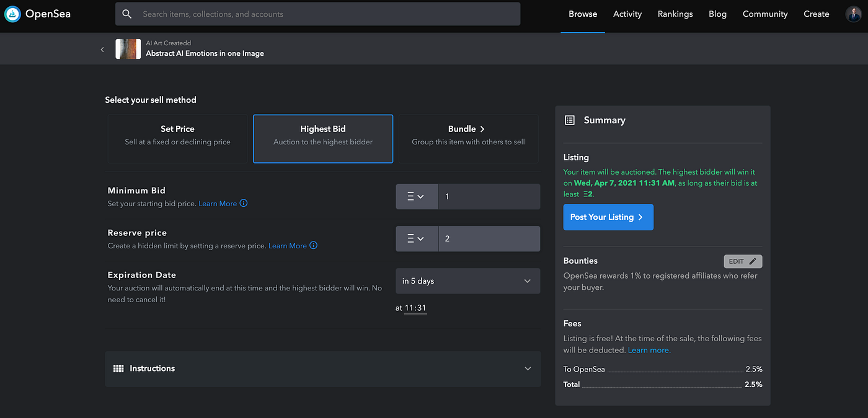
Task: Click the 'Expiration Date' label
Action: click(142, 275)
